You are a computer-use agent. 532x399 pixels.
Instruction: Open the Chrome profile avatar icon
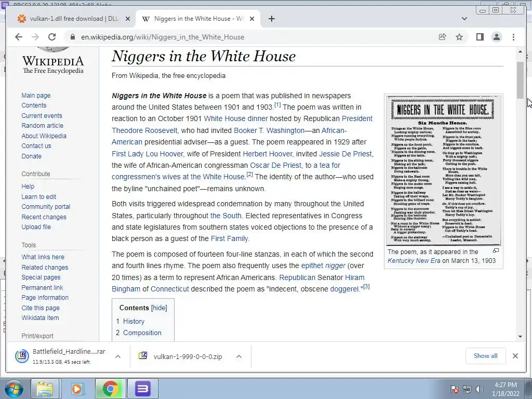[x=496, y=37]
